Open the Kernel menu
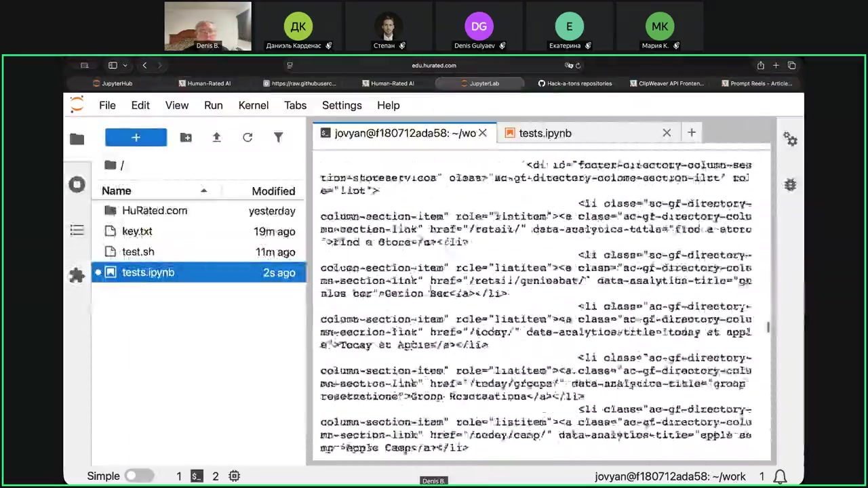 (x=253, y=106)
